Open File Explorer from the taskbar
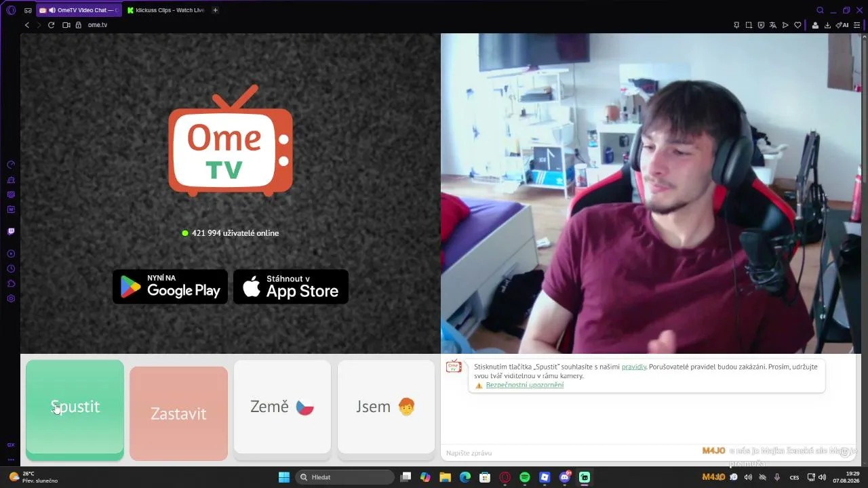Screen dimensions: 868x488 (x=446, y=477)
